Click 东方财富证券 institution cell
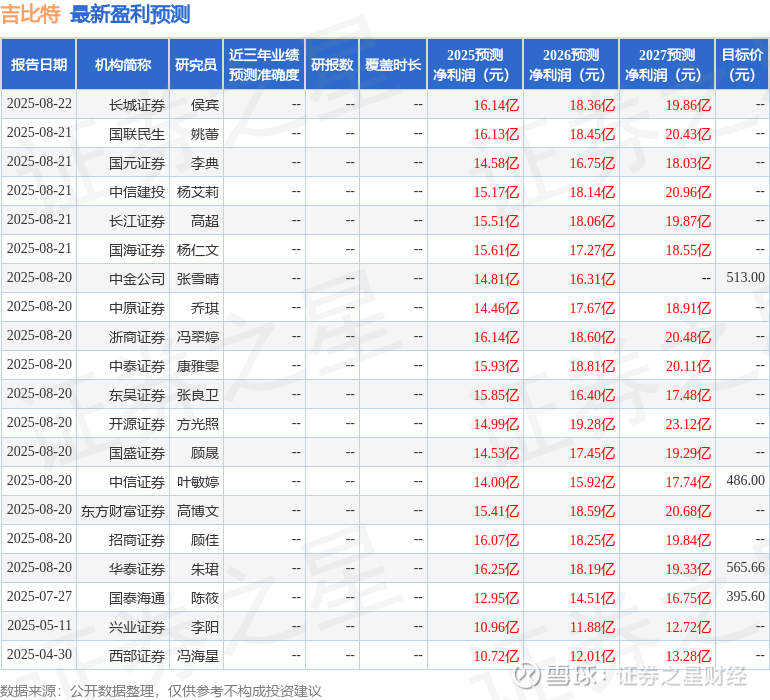Screen dimensions: 770x700 123,511
